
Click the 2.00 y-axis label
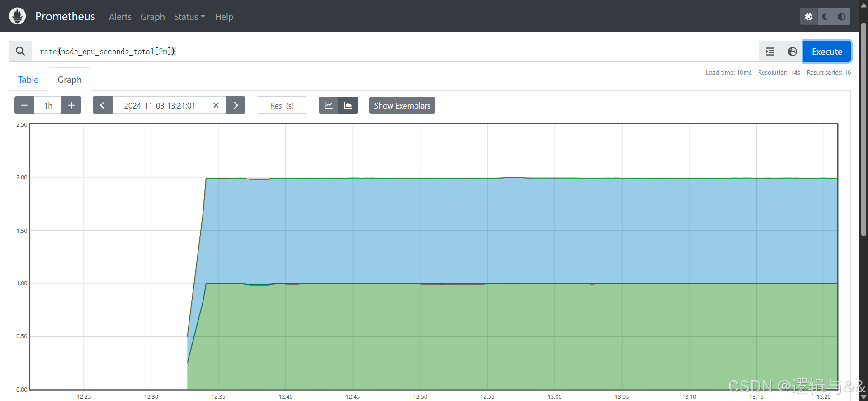[x=22, y=177]
